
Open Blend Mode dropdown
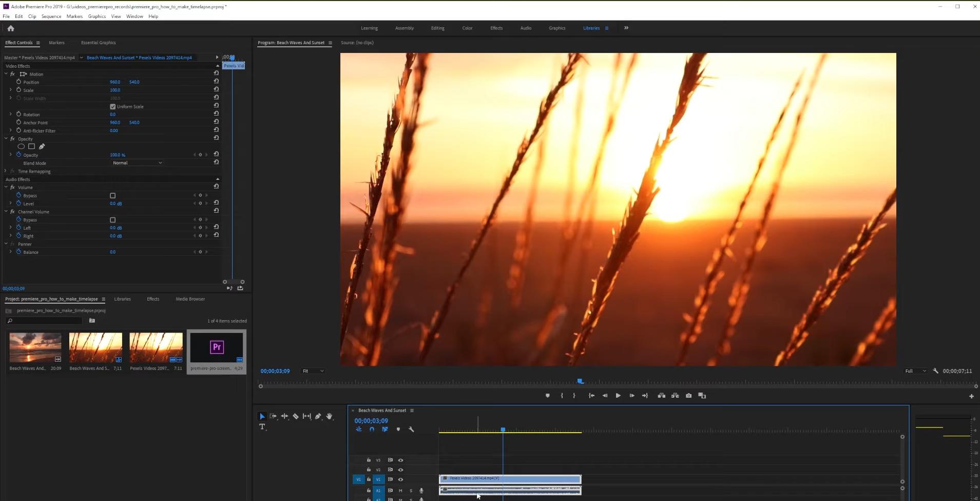click(137, 163)
